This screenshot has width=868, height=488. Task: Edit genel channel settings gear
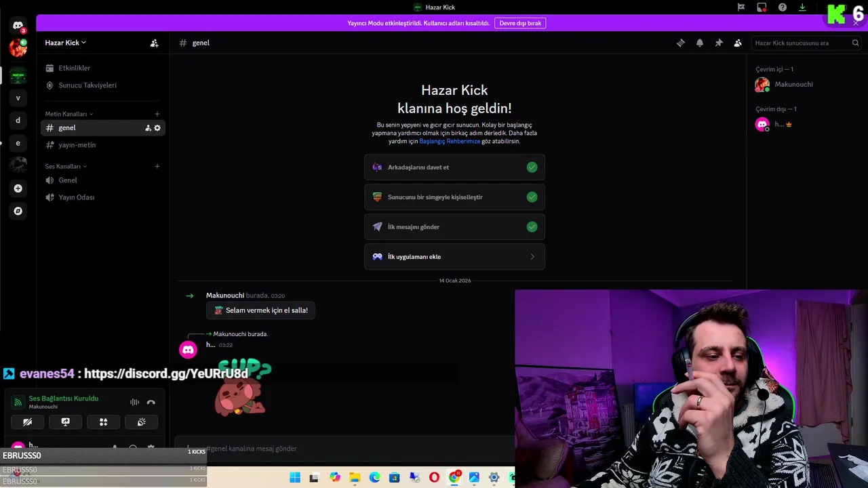157,128
